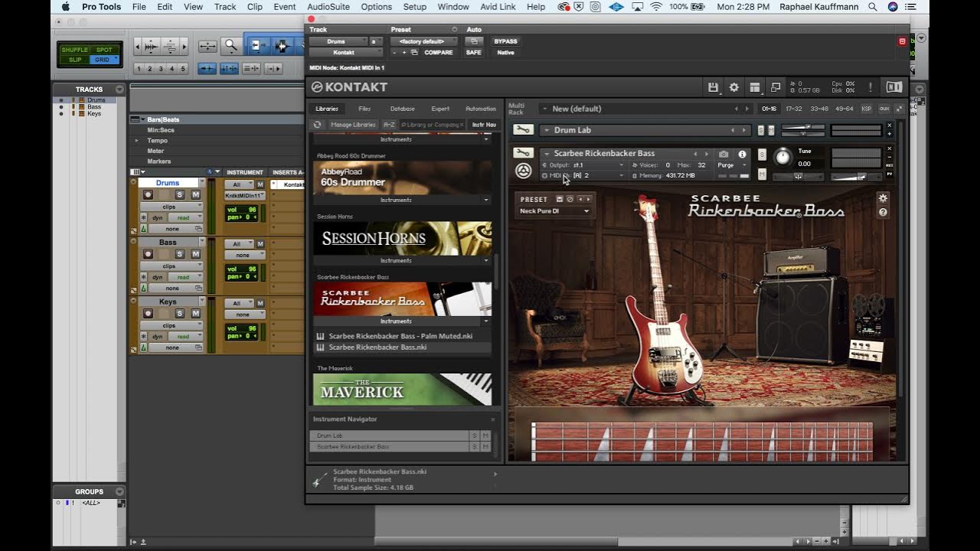Enable SLIP edit mode
This screenshot has width=980, height=551.
click(x=75, y=60)
